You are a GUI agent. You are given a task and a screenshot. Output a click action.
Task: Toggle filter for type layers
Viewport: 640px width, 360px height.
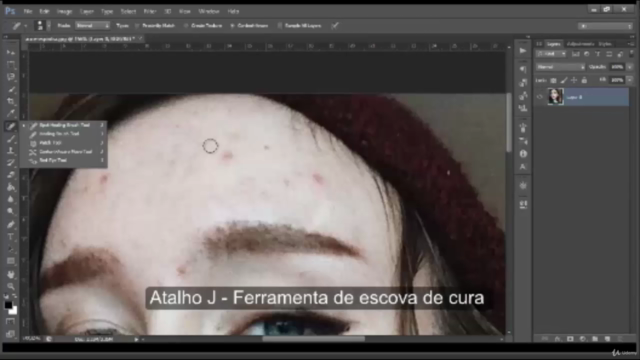click(598, 54)
